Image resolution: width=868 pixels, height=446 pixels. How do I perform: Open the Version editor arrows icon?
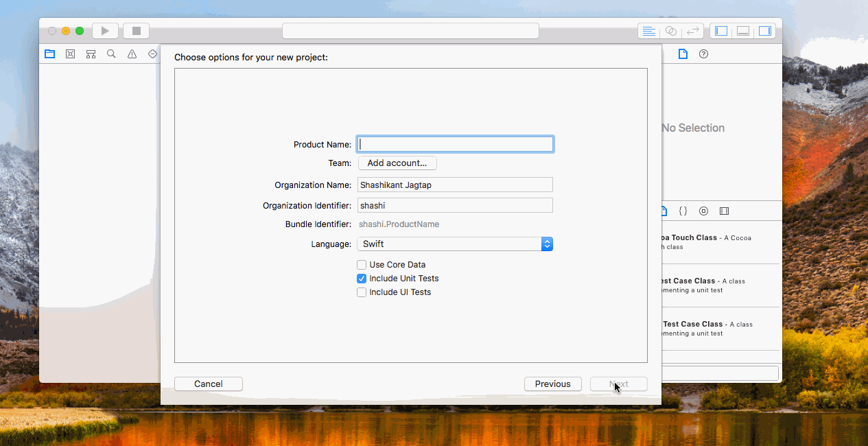click(692, 30)
